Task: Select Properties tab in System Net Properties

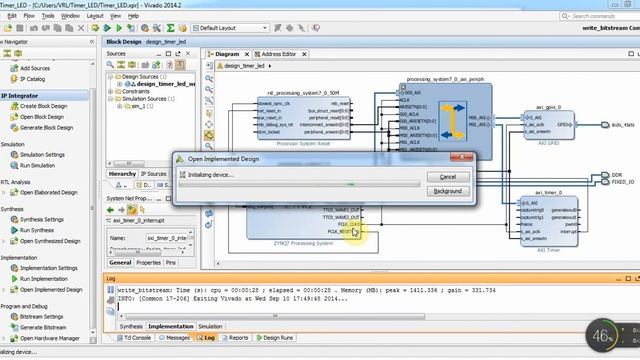Action: click(149, 262)
